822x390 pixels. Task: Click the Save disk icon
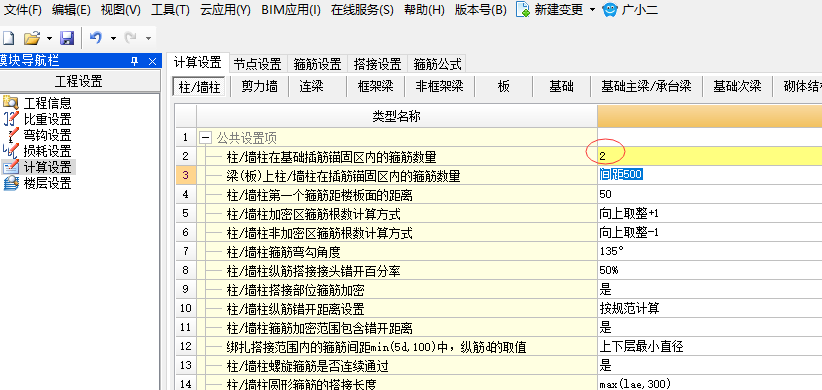67,38
